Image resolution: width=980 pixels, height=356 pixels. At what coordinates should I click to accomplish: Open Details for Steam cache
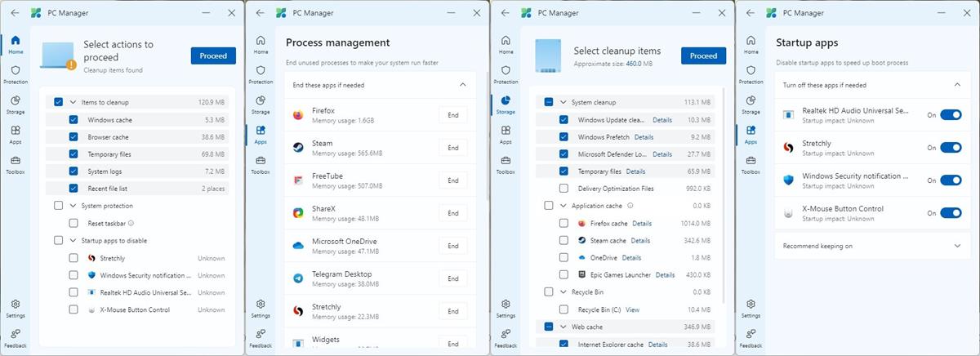coord(640,241)
